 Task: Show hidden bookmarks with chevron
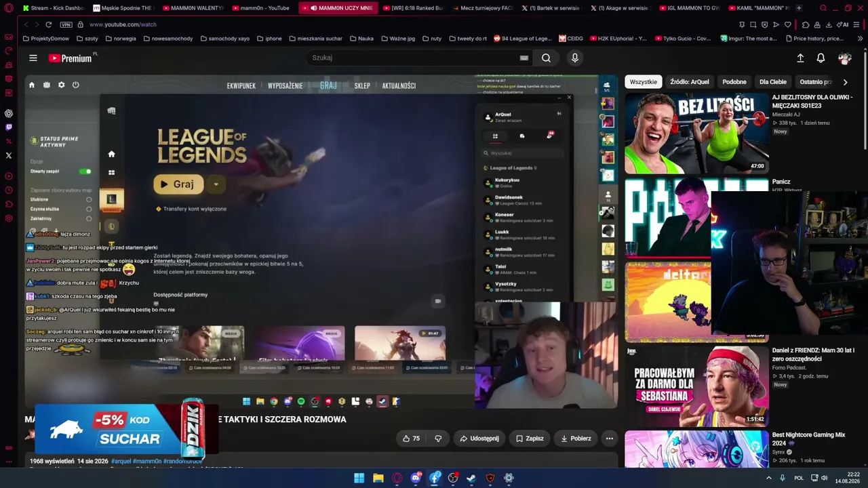click(x=861, y=39)
